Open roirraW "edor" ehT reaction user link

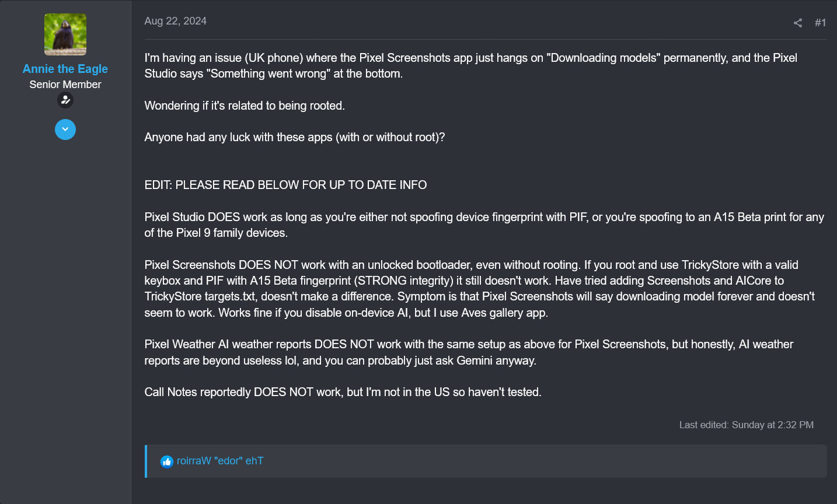tap(220, 461)
